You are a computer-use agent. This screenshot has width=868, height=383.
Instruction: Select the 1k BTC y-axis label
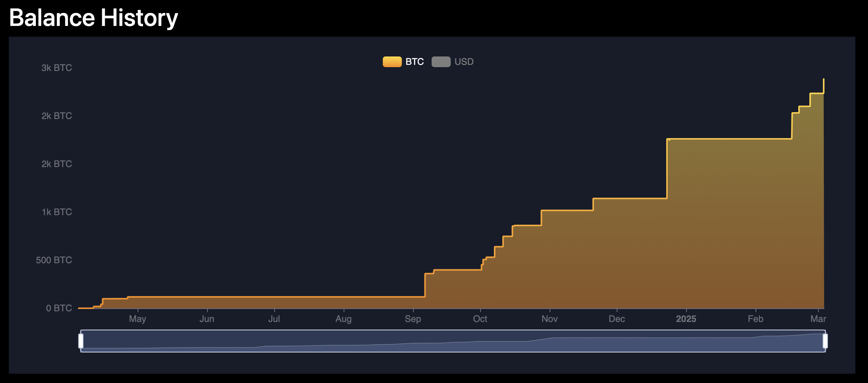coord(56,212)
